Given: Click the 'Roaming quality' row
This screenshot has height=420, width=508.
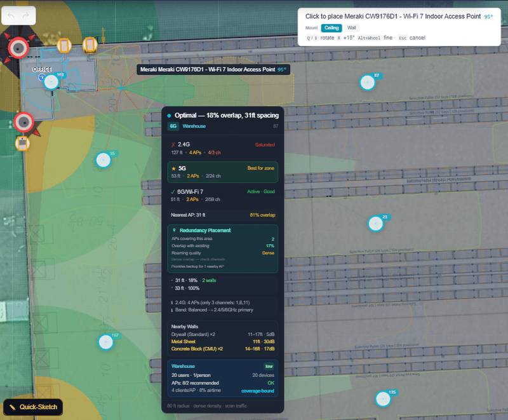Looking at the screenshot, I should tap(223, 253).
